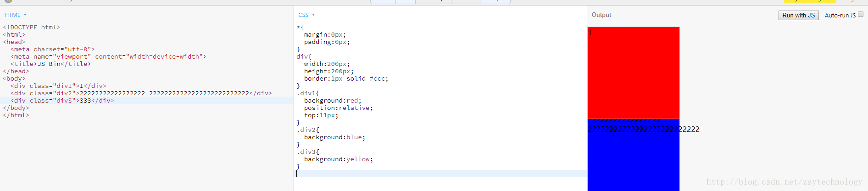Image resolution: width=868 pixels, height=191 pixels.
Task: Click the empty last line of CSS editor
Action: point(440,174)
